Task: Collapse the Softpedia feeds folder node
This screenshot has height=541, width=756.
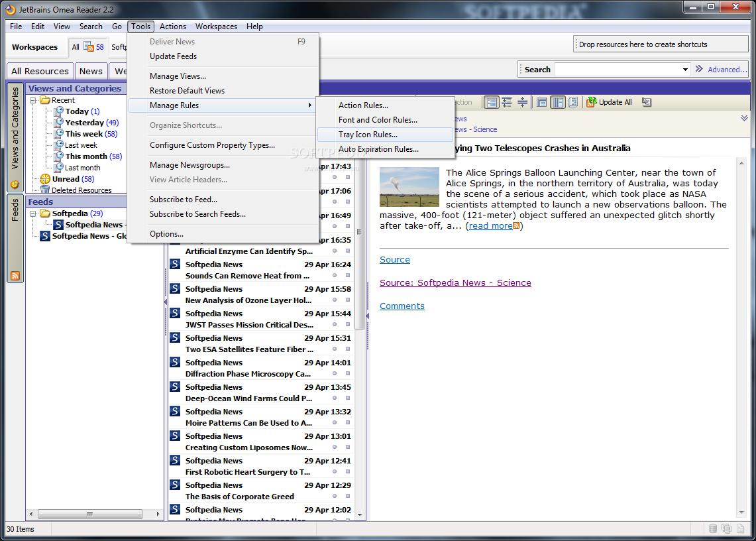Action: (x=33, y=213)
